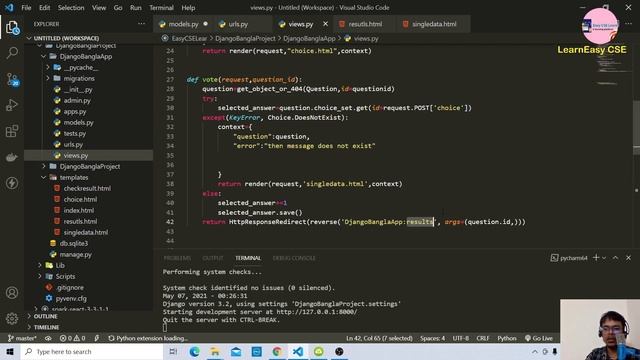Open the Thunder Client lightning icon

[x=12, y=183]
